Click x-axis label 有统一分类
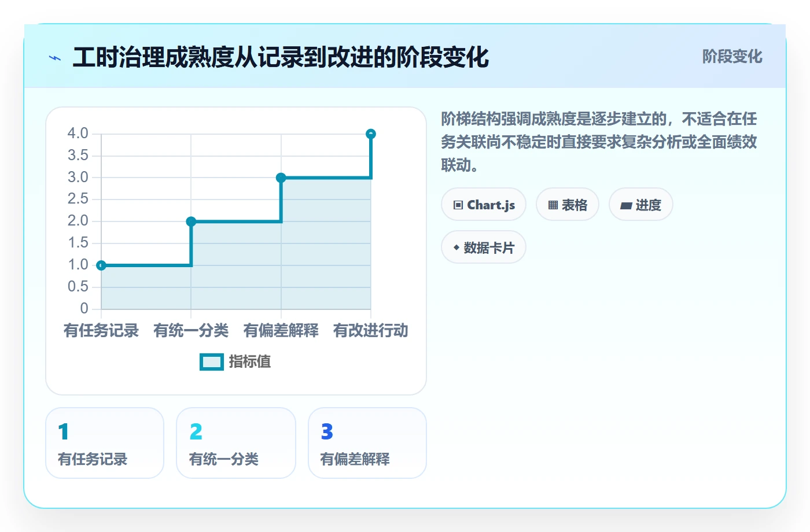 [191, 331]
